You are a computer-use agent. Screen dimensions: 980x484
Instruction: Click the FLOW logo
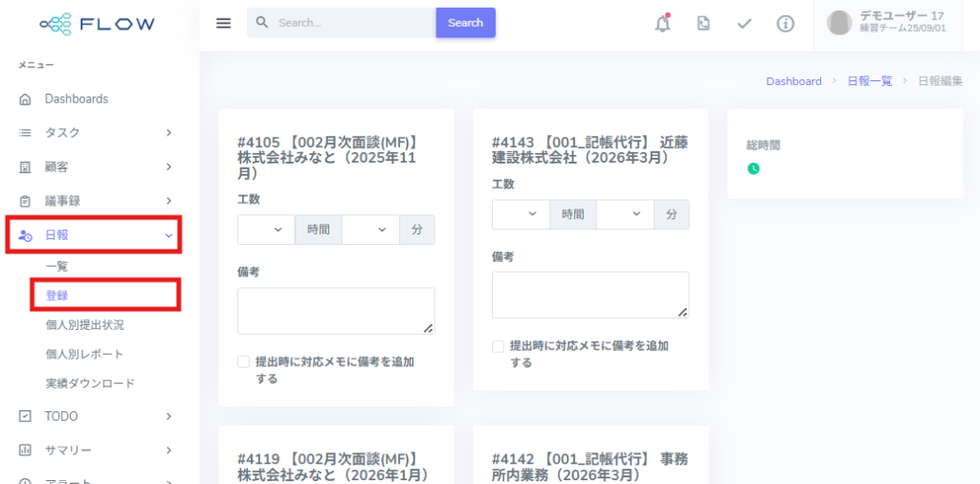[97, 24]
